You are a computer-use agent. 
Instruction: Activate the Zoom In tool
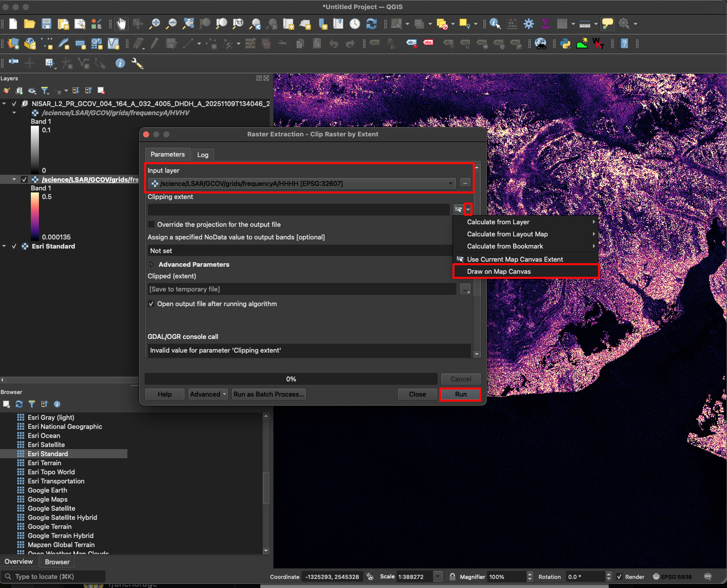tap(156, 24)
